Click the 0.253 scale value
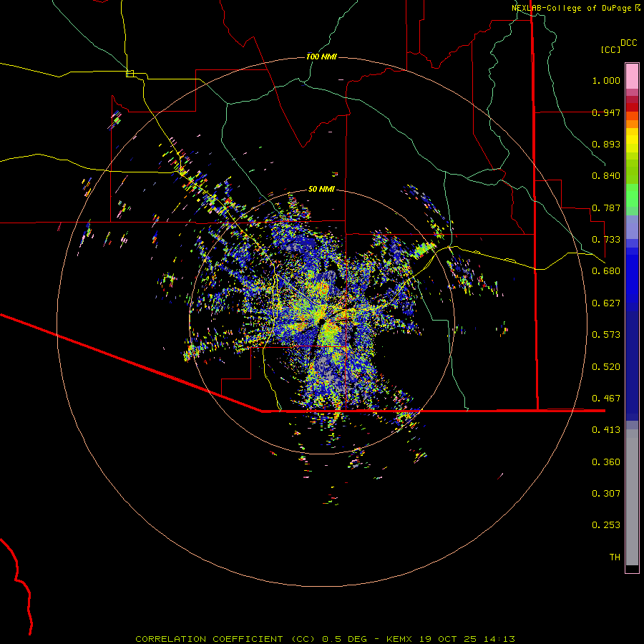Viewport: 644px width, 644px height. point(606,525)
